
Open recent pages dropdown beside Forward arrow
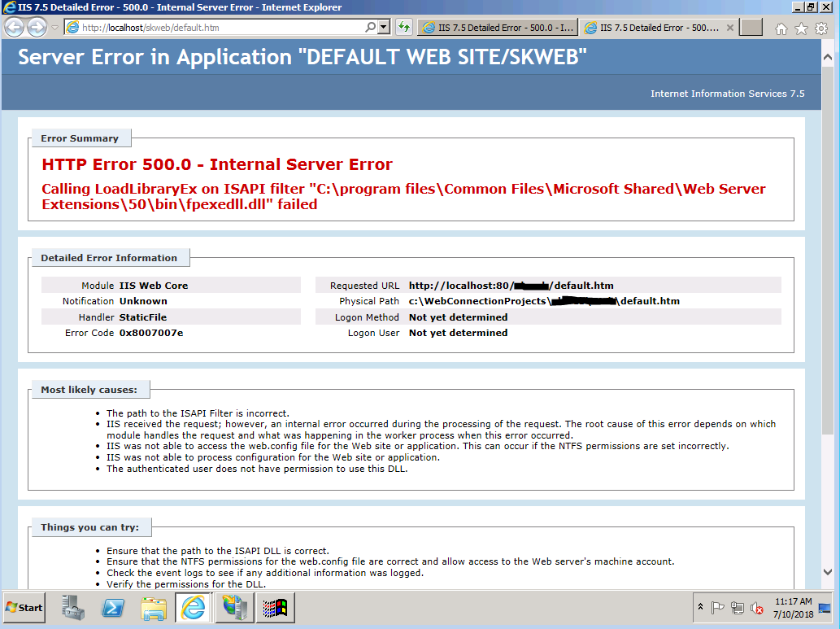click(54, 28)
